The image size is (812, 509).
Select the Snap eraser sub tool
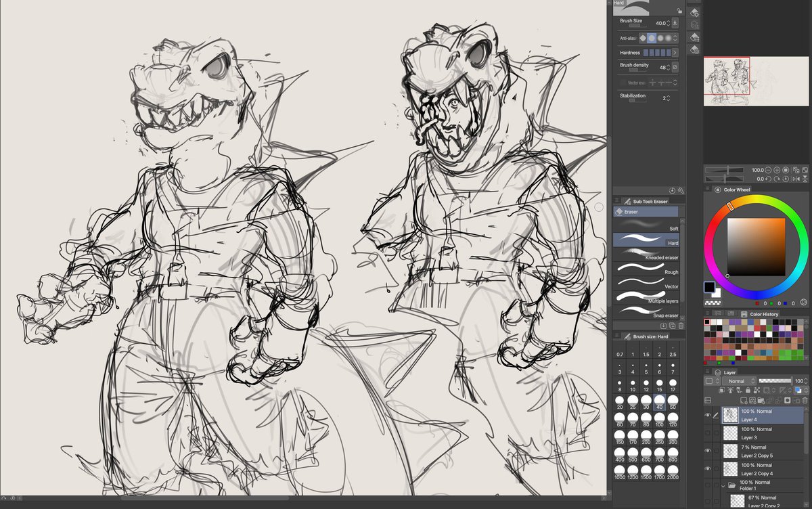(647, 312)
